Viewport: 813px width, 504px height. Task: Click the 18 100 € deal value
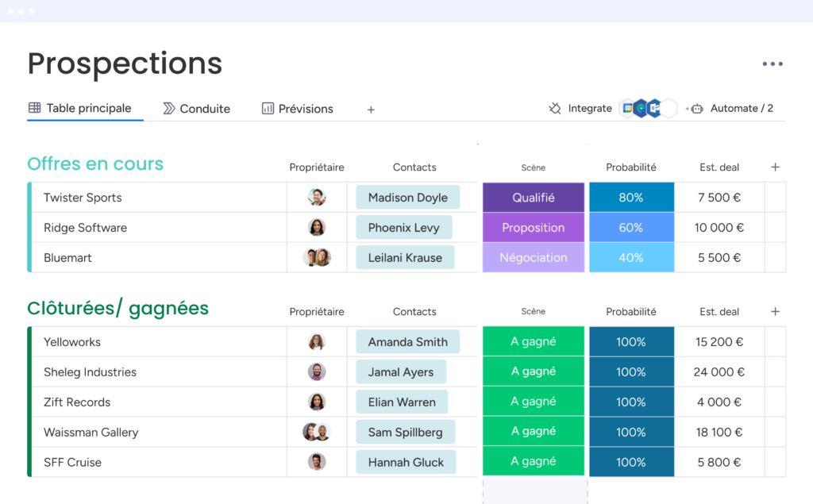point(719,432)
